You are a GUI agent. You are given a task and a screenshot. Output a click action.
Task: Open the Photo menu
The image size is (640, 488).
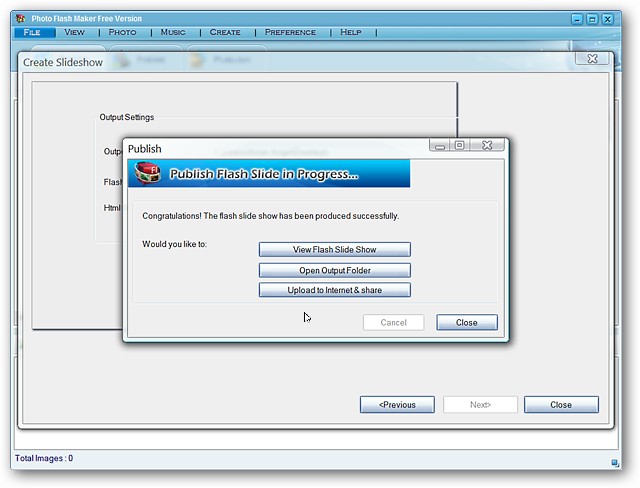coord(122,32)
